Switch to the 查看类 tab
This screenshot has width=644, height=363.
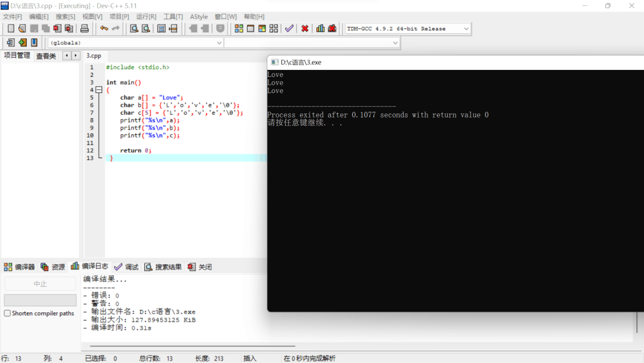tap(46, 56)
